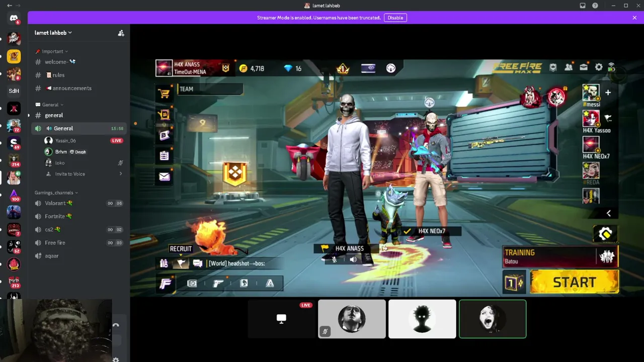Join the Free fire voice channel
The height and width of the screenshot is (362, 644).
[78, 242]
